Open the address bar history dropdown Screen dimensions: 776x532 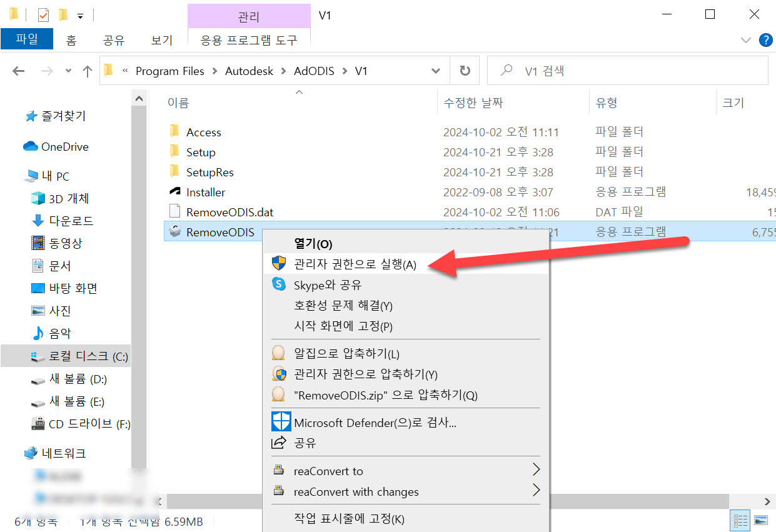pos(436,71)
